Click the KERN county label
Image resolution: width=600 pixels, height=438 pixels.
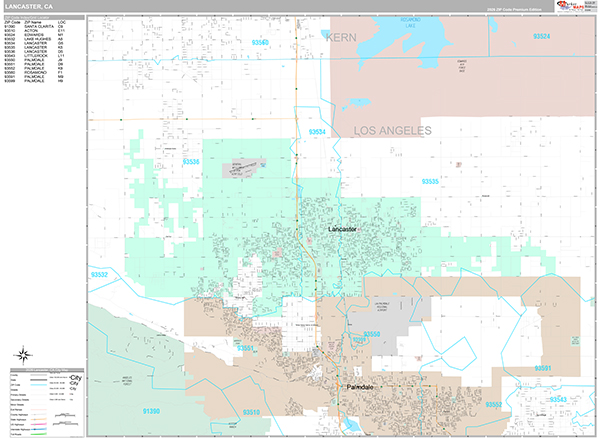click(x=341, y=37)
